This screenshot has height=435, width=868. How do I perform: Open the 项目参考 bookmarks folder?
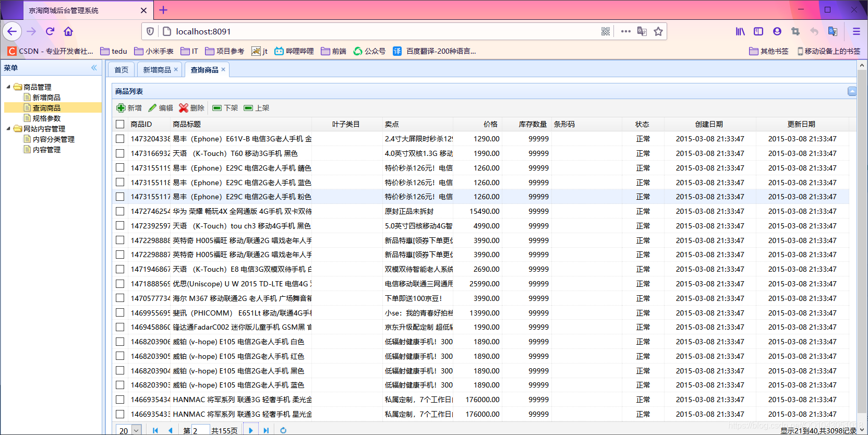pos(225,51)
